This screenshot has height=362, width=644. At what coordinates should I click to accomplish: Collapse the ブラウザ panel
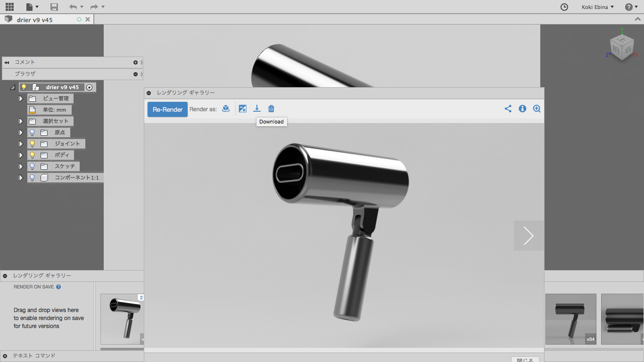coord(136,74)
